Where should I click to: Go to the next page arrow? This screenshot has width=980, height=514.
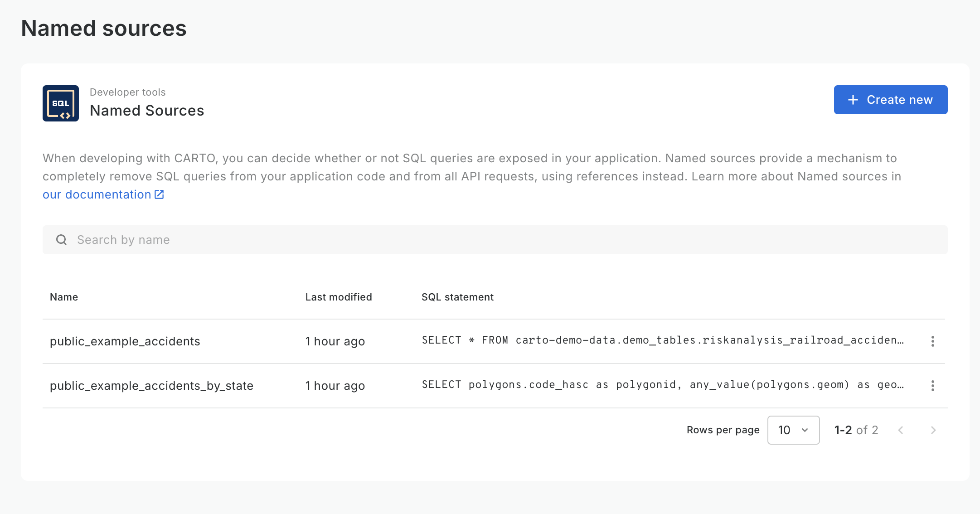pyautogui.click(x=933, y=430)
